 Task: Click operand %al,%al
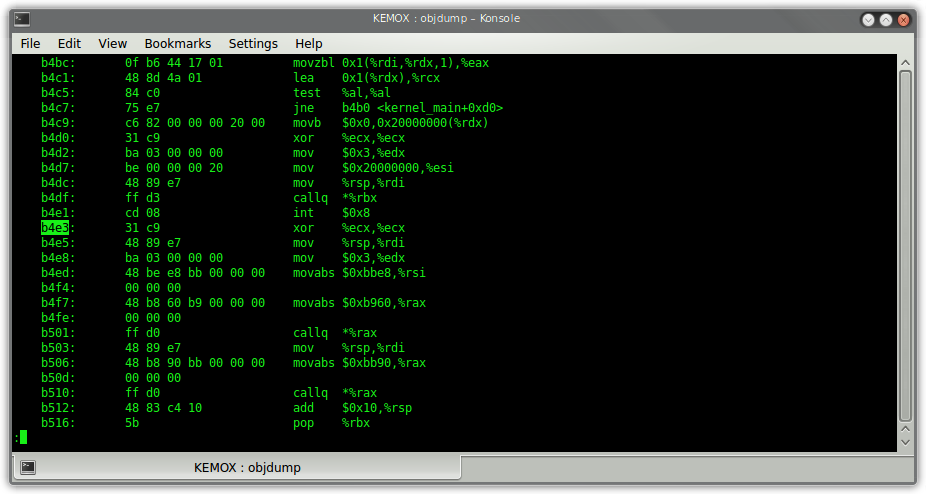click(366, 93)
